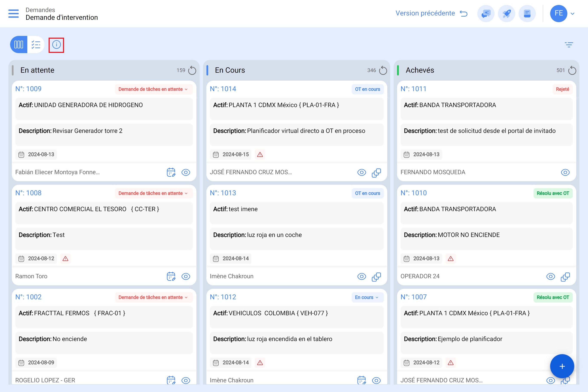Open the information icon
This screenshot has height=392, width=588.
tap(57, 45)
